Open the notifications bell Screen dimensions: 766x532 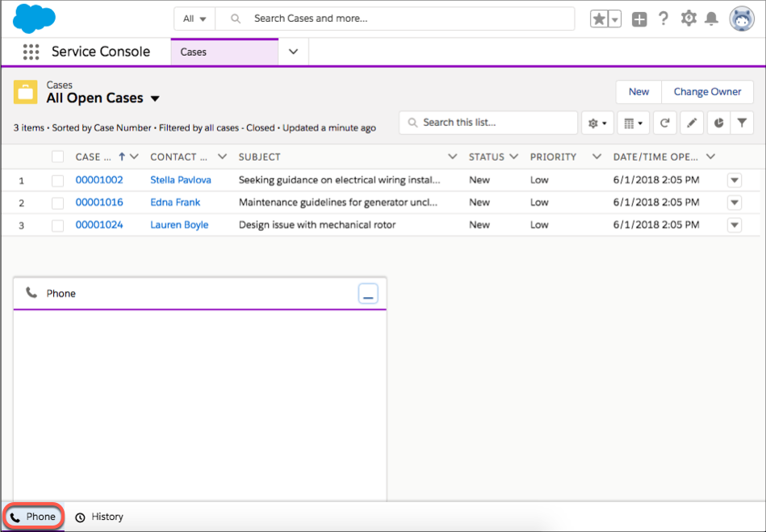point(711,19)
